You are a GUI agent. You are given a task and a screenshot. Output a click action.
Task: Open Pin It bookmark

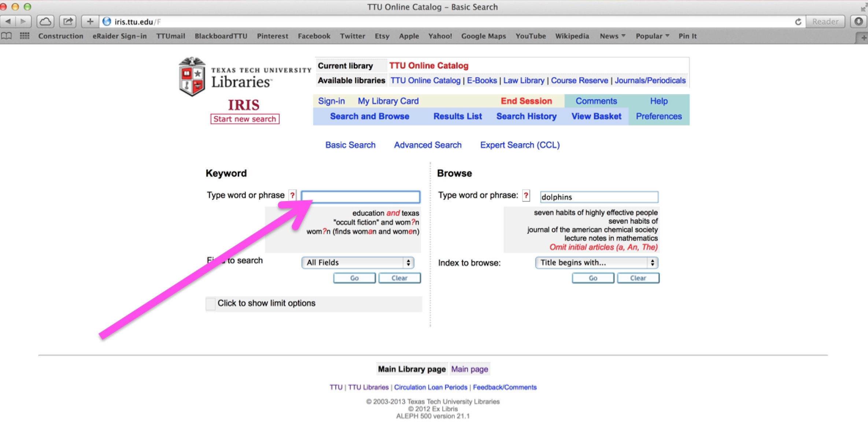(x=687, y=36)
